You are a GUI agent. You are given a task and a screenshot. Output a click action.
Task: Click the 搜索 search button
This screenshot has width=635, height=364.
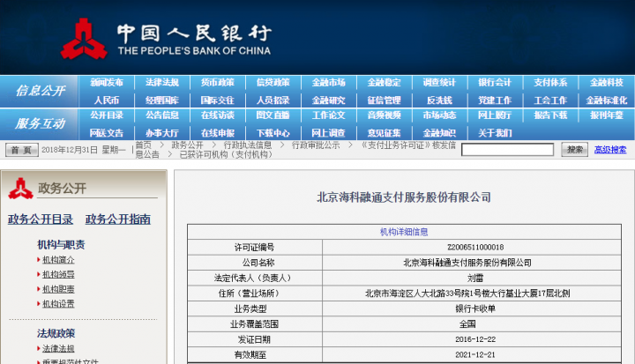575,150
